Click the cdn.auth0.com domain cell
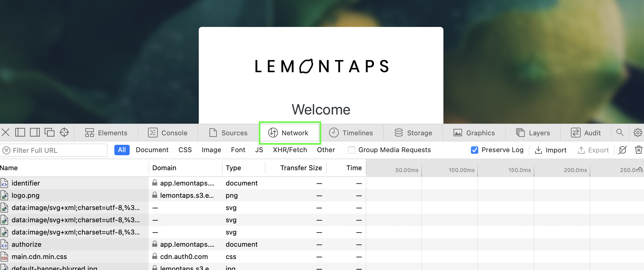The image size is (644, 270). [186, 257]
